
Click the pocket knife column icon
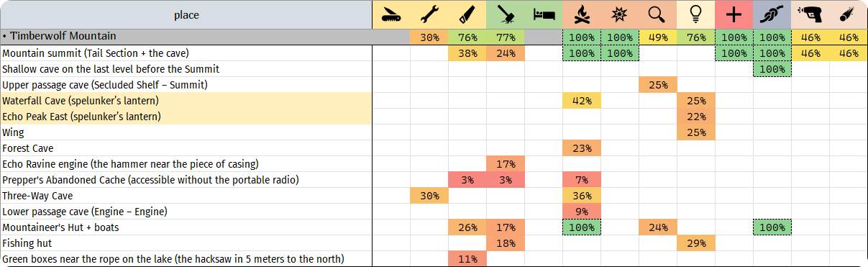click(391, 15)
